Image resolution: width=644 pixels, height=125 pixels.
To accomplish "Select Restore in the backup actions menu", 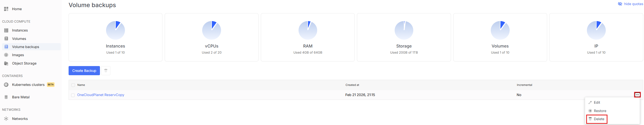I will [600, 111].
